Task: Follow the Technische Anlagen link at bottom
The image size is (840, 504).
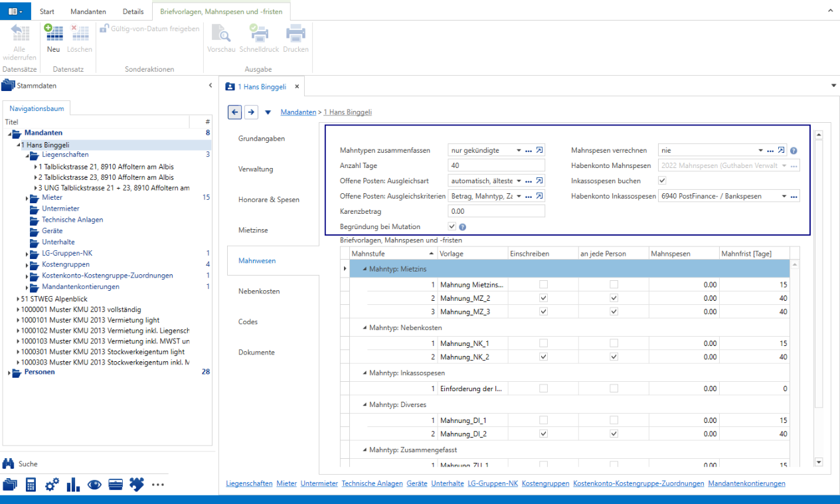Action: (373, 483)
